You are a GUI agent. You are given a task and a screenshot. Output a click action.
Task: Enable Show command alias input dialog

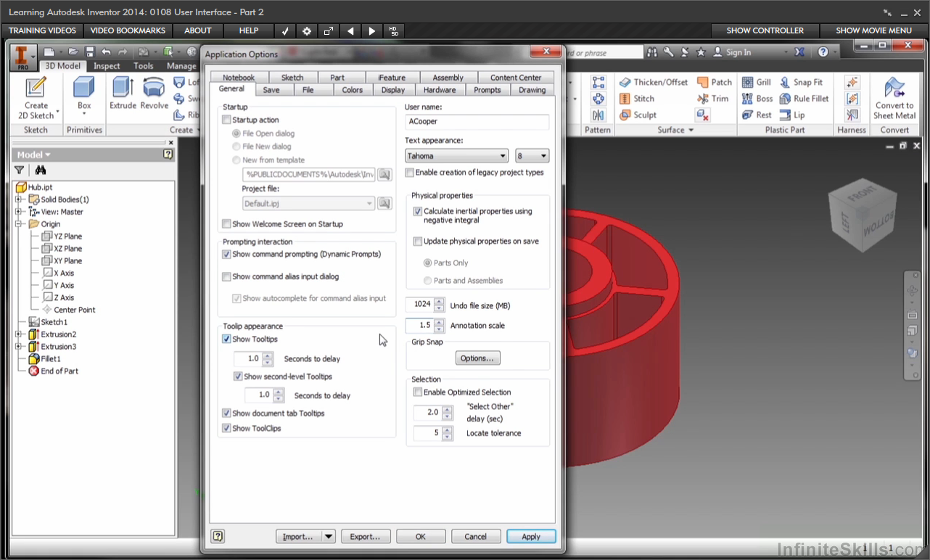point(227,276)
